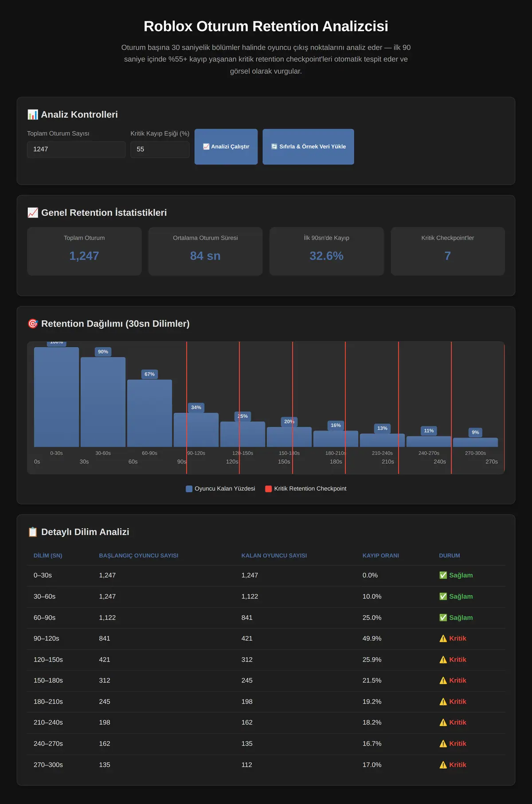Image resolution: width=532 pixels, height=804 pixels.
Task: Click the DİLİM (SN) column header
Action: coord(48,556)
